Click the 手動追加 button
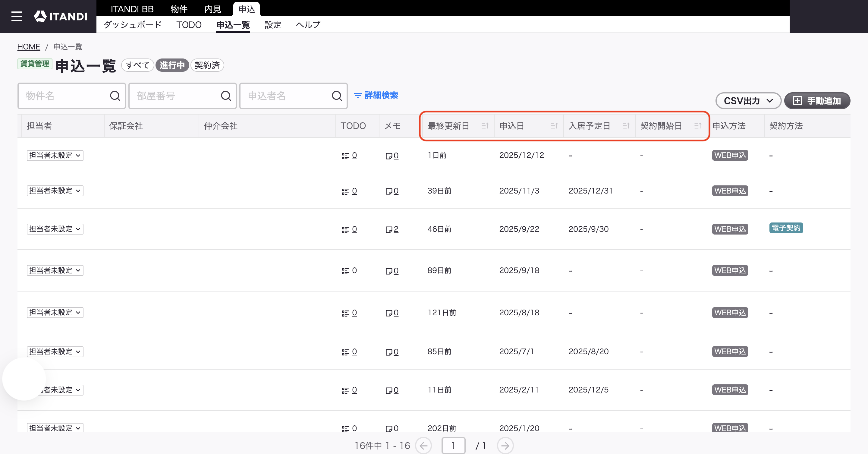 point(817,101)
